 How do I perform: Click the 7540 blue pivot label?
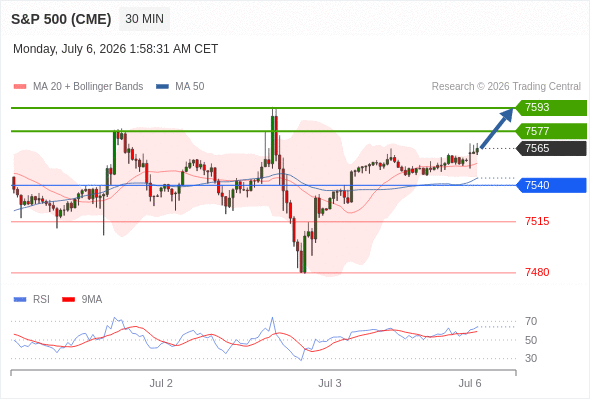(x=551, y=185)
